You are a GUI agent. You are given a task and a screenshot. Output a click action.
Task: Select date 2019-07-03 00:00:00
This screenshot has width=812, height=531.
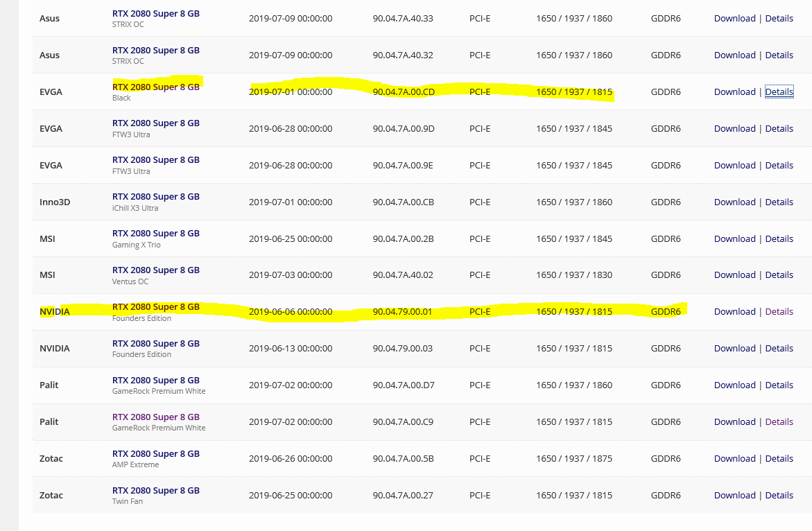click(x=291, y=275)
